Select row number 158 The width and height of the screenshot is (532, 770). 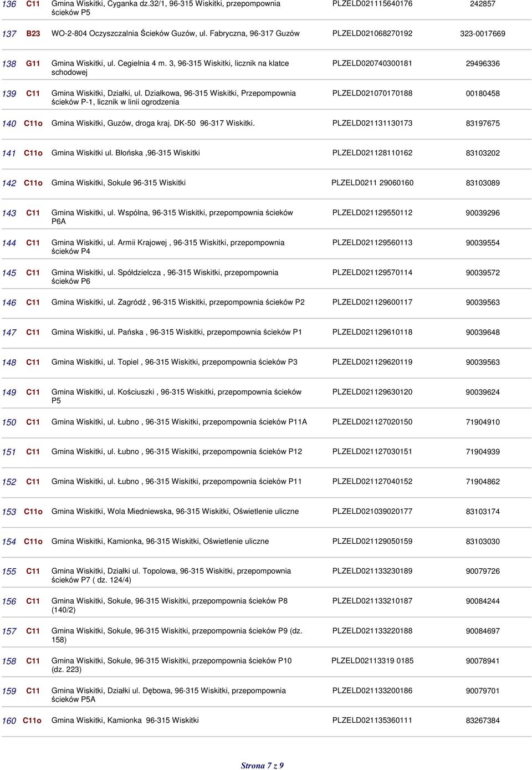[9, 661]
